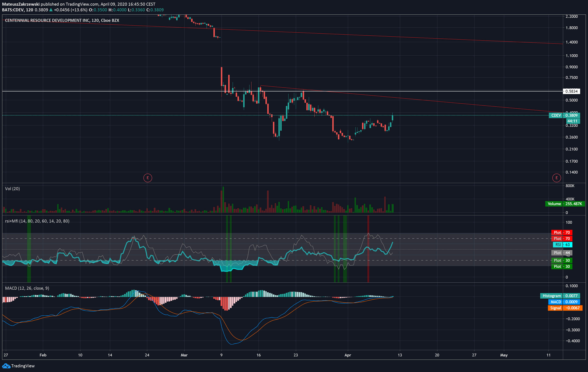Click the 'May' date label on time axis
The width and height of the screenshot is (588, 372).
point(504,355)
